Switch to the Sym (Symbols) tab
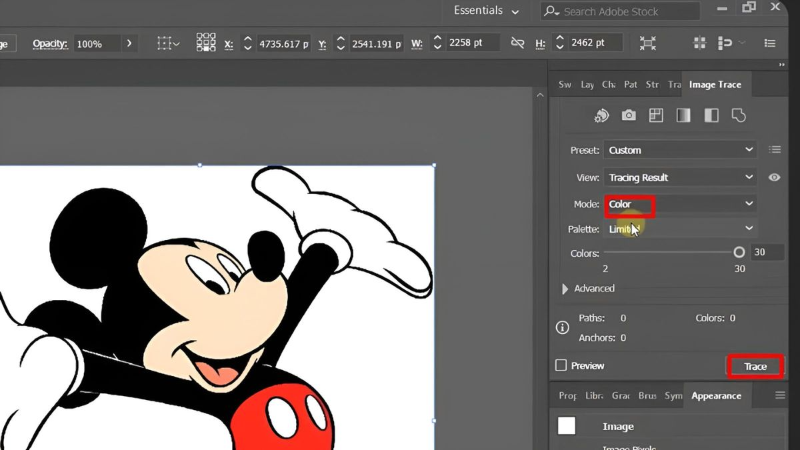800x450 pixels. point(673,396)
